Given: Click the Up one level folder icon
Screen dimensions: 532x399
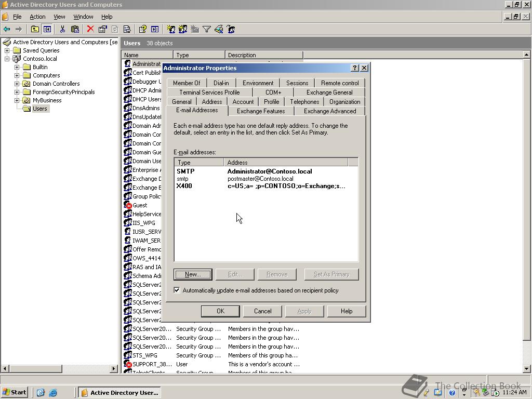Looking at the screenshot, I should click(x=35, y=29).
